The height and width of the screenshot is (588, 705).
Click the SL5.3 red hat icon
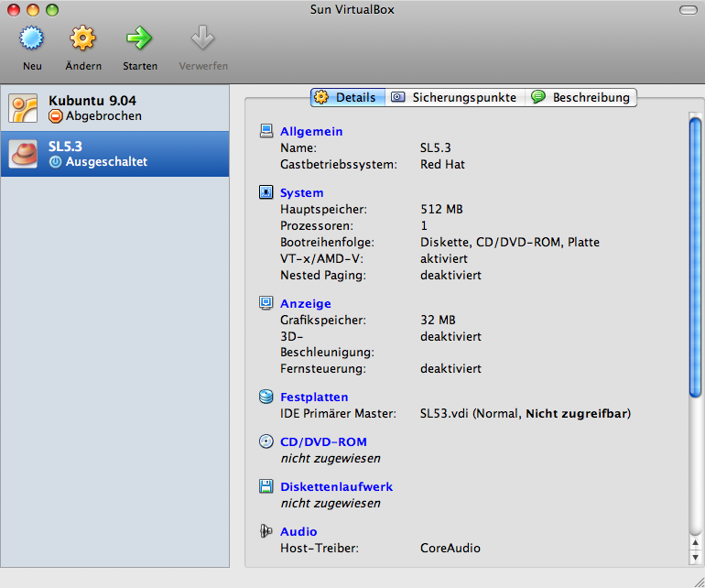(x=23, y=154)
